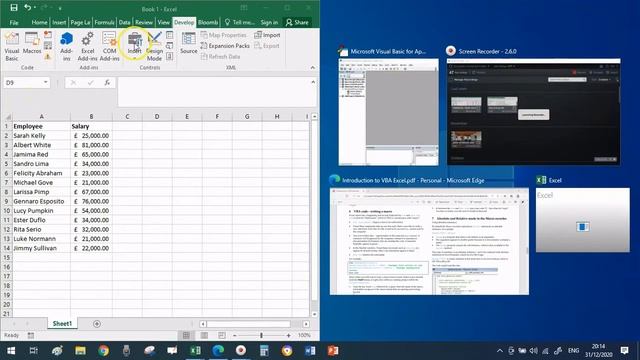Image resolution: width=640 pixels, height=360 pixels.
Task: Toggle Design Mode in Controls group
Action: coord(154,46)
